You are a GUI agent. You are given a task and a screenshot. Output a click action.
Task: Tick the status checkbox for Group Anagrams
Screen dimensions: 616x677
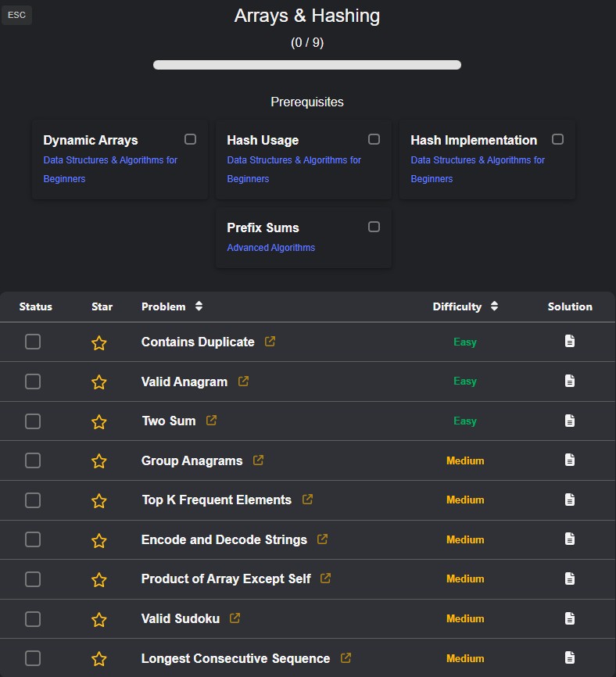33,460
